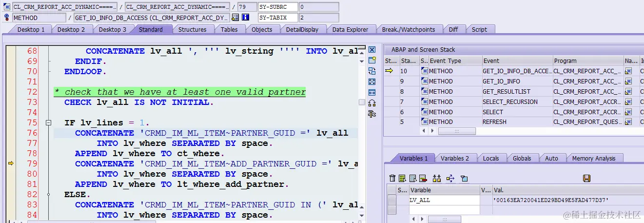The height and width of the screenshot is (223, 644).
Task: Click the LV_ALL value '00163EA720041ED29BD49E5FAD477D37'
Action: [x=551, y=200]
